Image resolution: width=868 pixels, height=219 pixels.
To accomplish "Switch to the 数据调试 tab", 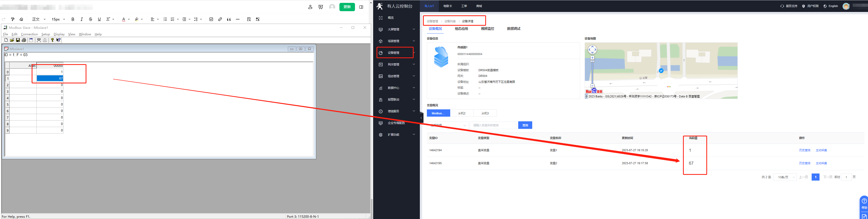I will click(x=513, y=29).
